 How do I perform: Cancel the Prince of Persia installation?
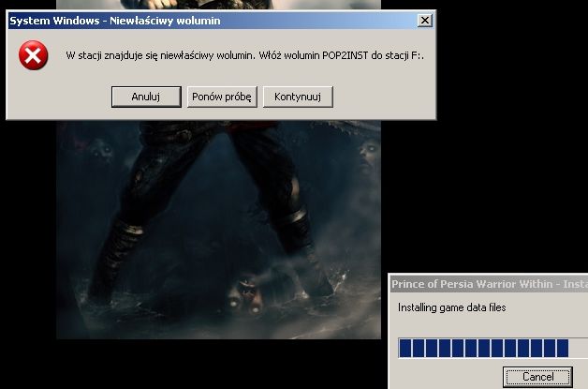click(x=537, y=377)
